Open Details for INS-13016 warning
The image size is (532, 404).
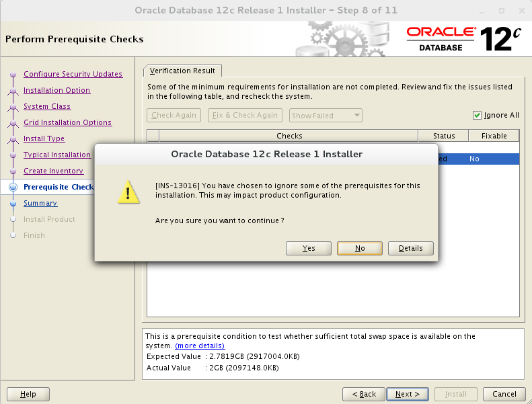click(410, 248)
